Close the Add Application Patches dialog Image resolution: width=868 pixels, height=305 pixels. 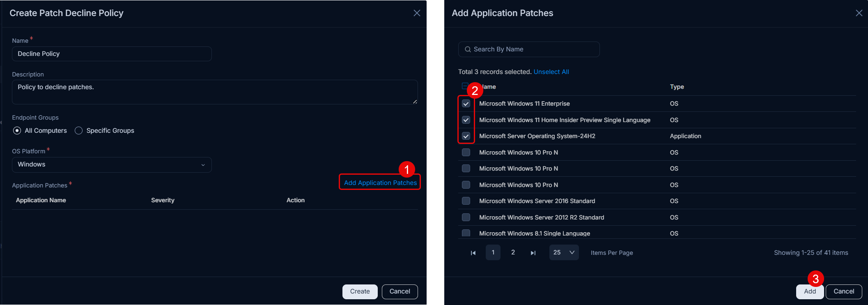tap(859, 13)
